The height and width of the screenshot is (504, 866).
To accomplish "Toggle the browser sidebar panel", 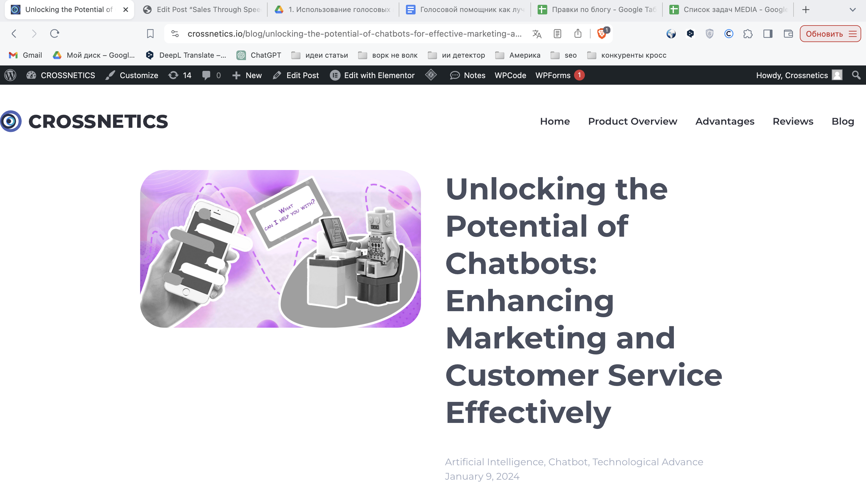I will (768, 34).
